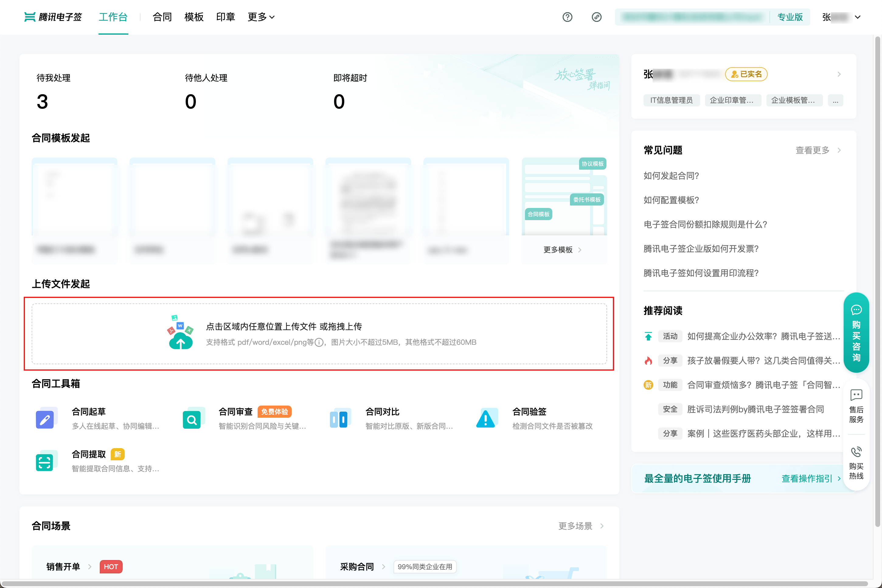Click the 腾讯电子签 logo
882x588 pixels.
[53, 17]
